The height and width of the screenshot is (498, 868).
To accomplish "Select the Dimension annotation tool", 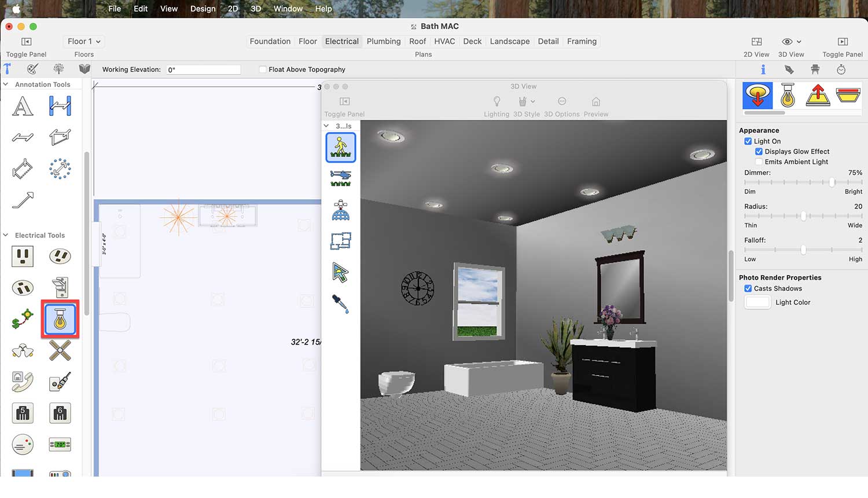I will point(60,107).
